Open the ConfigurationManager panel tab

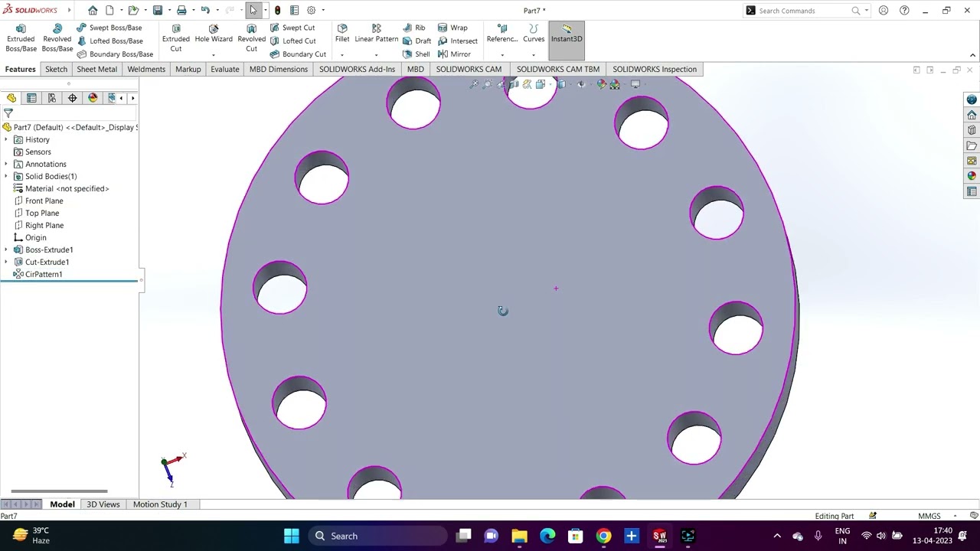[52, 98]
